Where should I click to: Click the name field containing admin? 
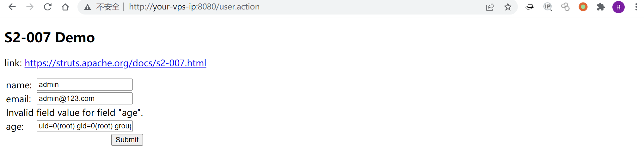pos(84,85)
